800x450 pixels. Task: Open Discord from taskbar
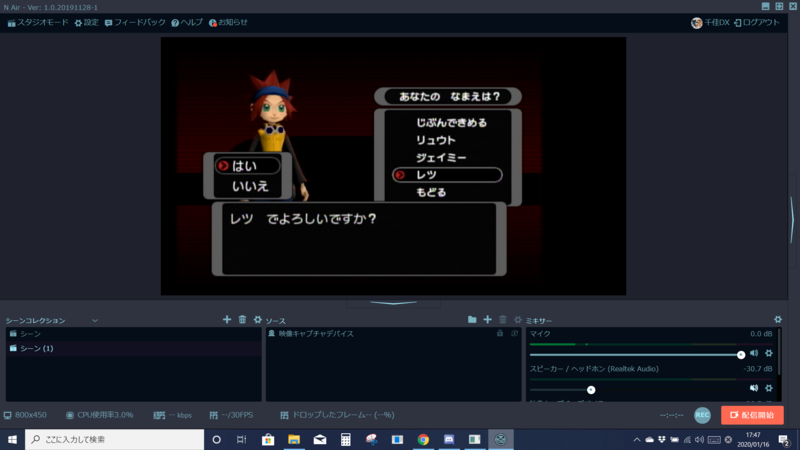[x=449, y=439]
